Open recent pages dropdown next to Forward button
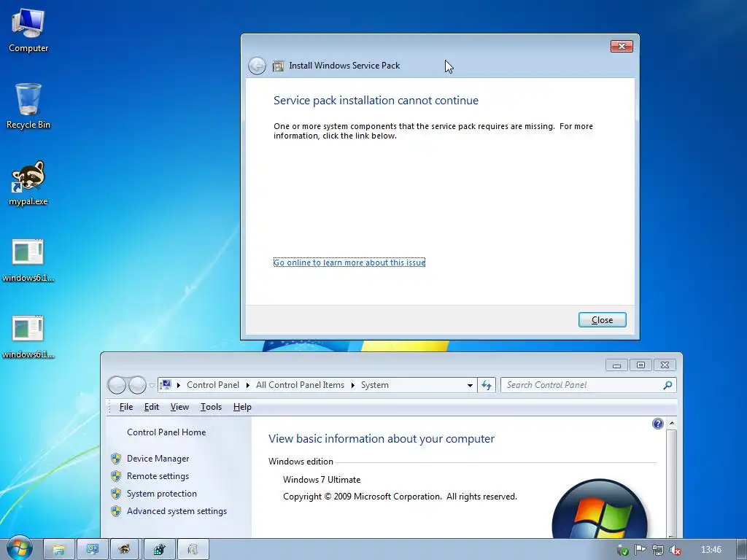Screen dimensions: 747x560 [x=152, y=385]
